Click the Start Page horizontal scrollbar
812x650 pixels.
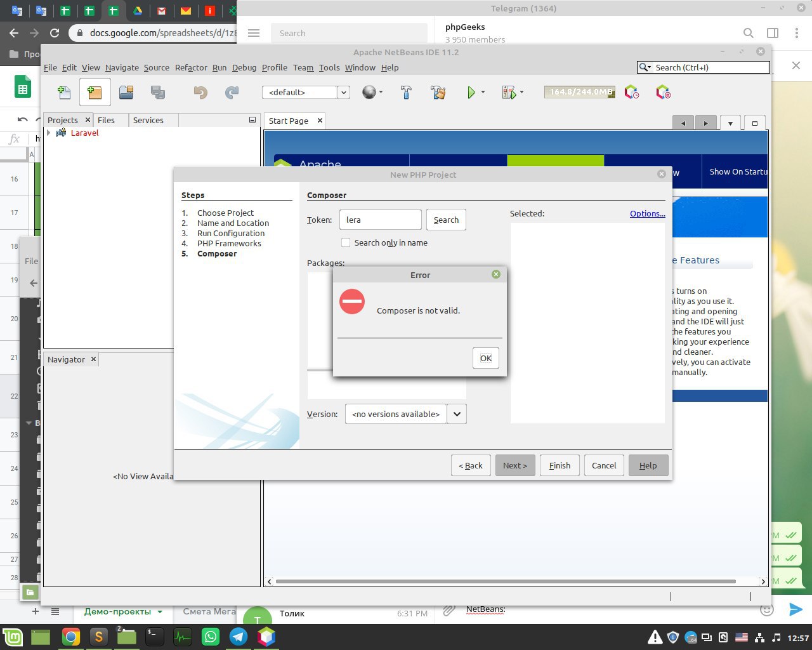click(506, 581)
